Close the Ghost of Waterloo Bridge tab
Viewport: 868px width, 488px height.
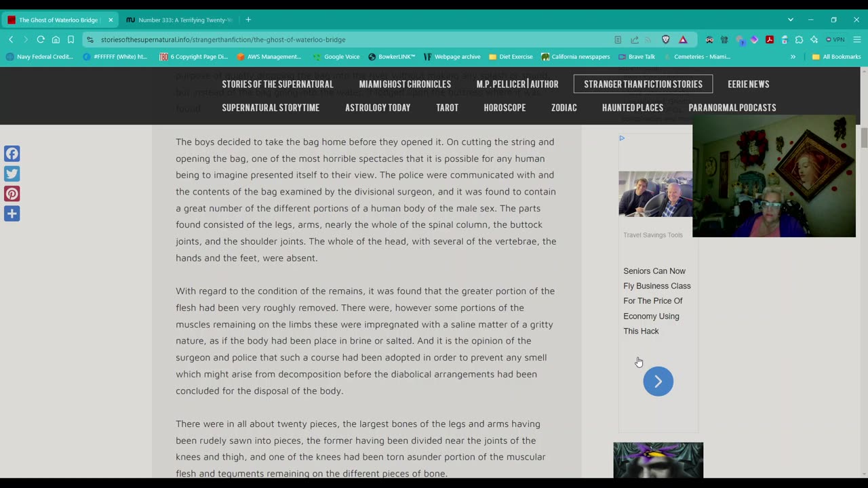111,20
